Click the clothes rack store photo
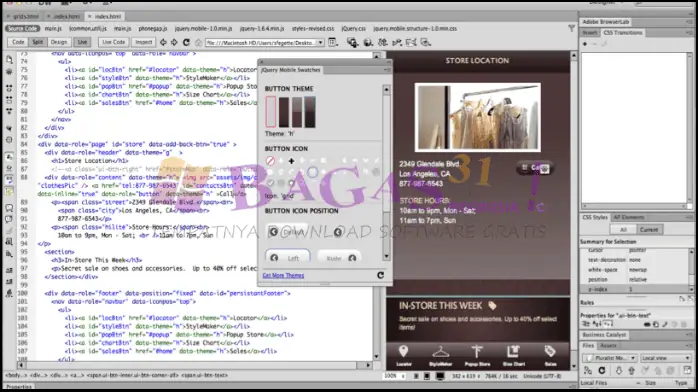The height and width of the screenshot is (392, 698). pyautogui.click(x=478, y=117)
